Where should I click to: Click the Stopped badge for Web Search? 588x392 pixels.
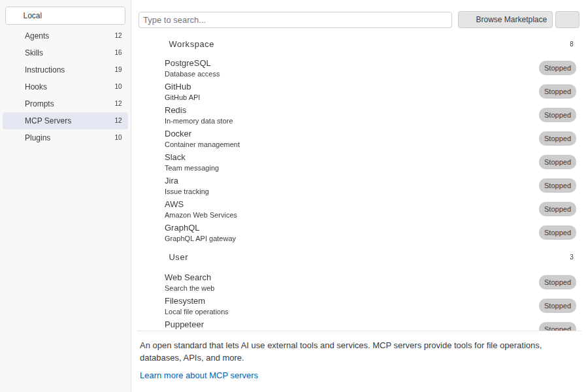click(x=557, y=282)
